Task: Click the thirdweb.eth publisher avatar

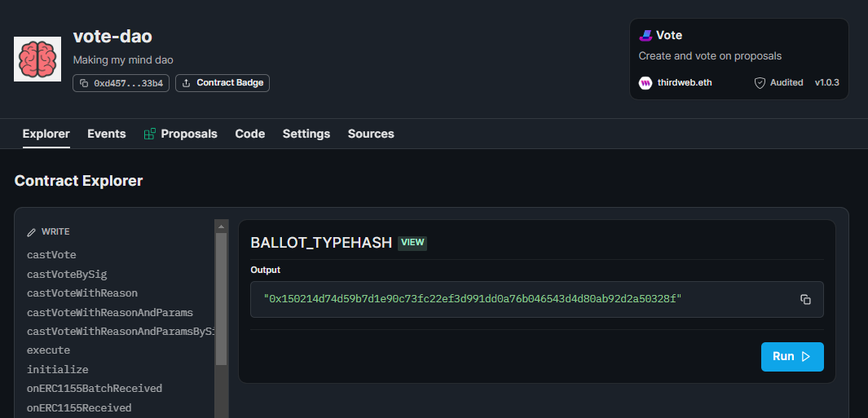Action: (645, 83)
